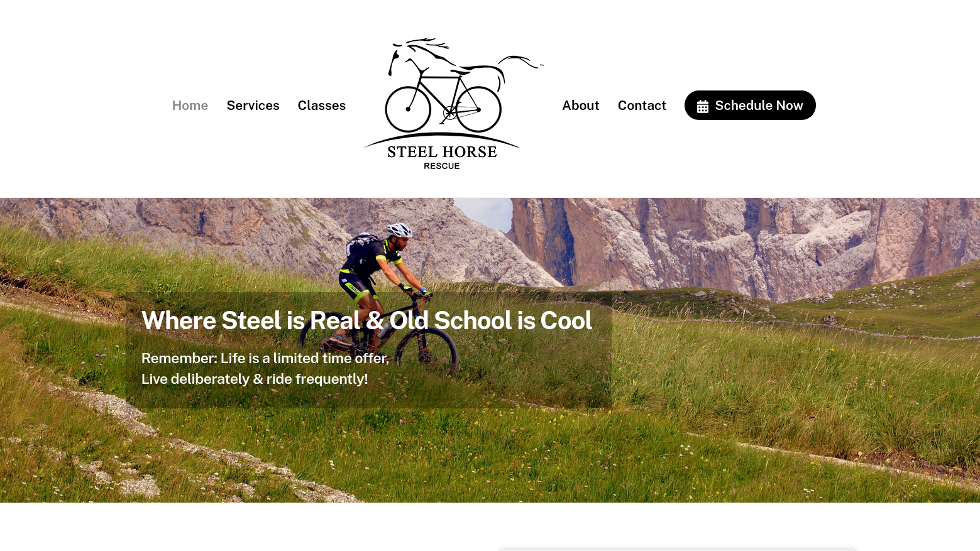Navigate to the About page
Image resolution: width=980 pixels, height=551 pixels.
tap(580, 106)
